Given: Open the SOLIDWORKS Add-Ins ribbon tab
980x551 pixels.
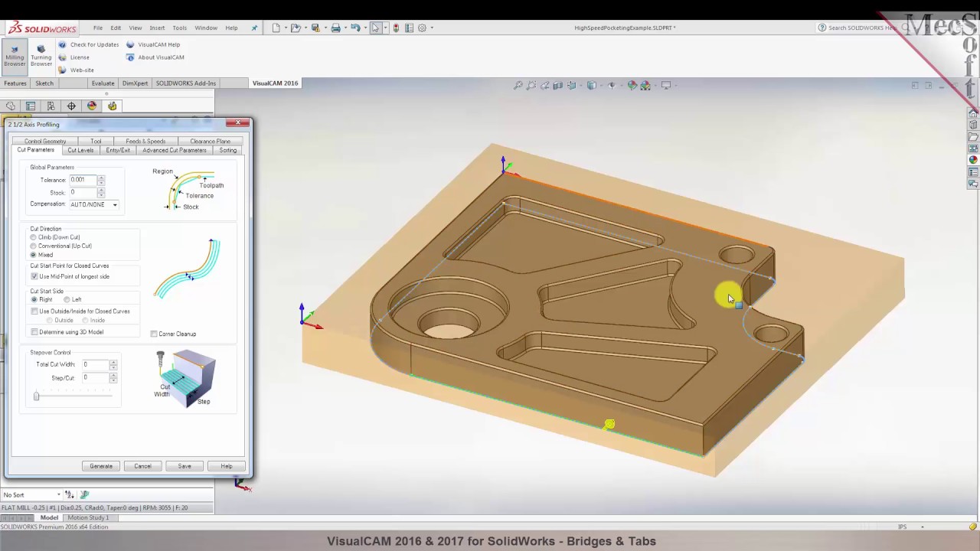Looking at the screenshot, I should point(186,83).
